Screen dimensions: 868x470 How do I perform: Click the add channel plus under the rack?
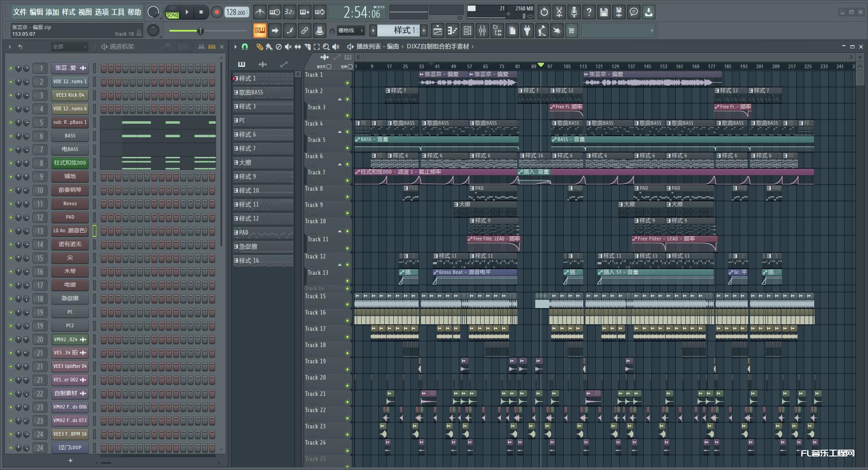[x=70, y=461]
